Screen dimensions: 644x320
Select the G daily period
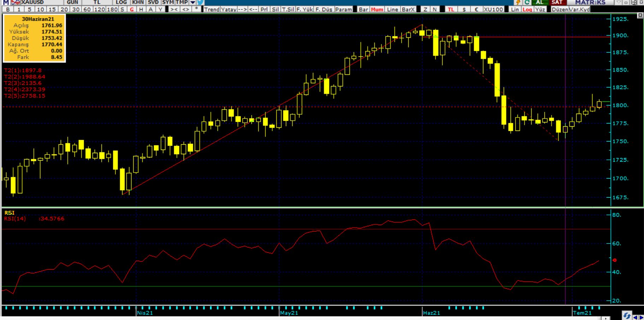pos(132,10)
